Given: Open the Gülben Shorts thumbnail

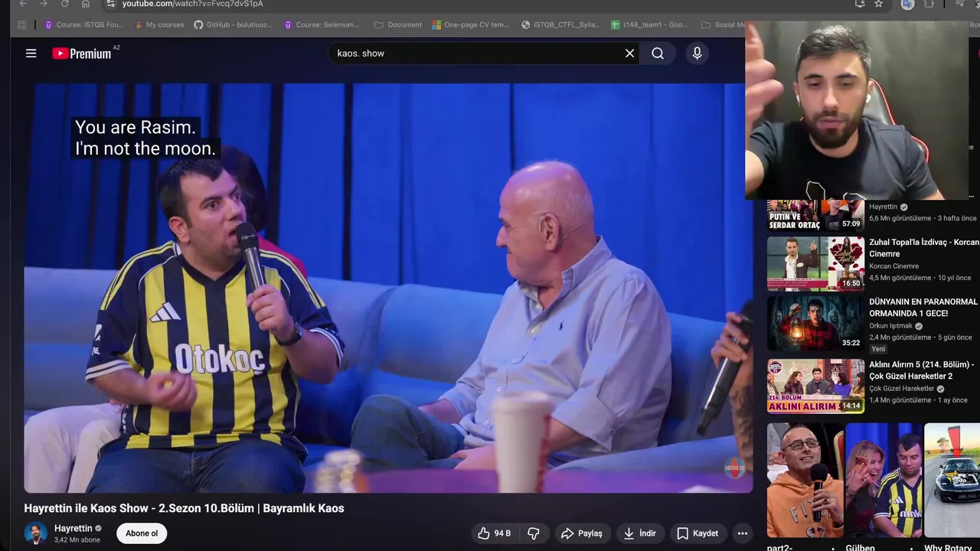Looking at the screenshot, I should [x=884, y=481].
